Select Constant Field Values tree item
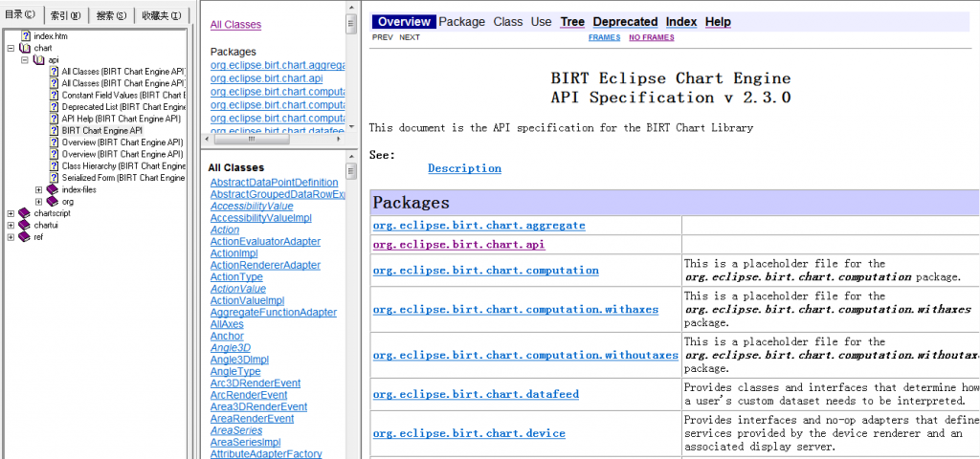 (123, 95)
